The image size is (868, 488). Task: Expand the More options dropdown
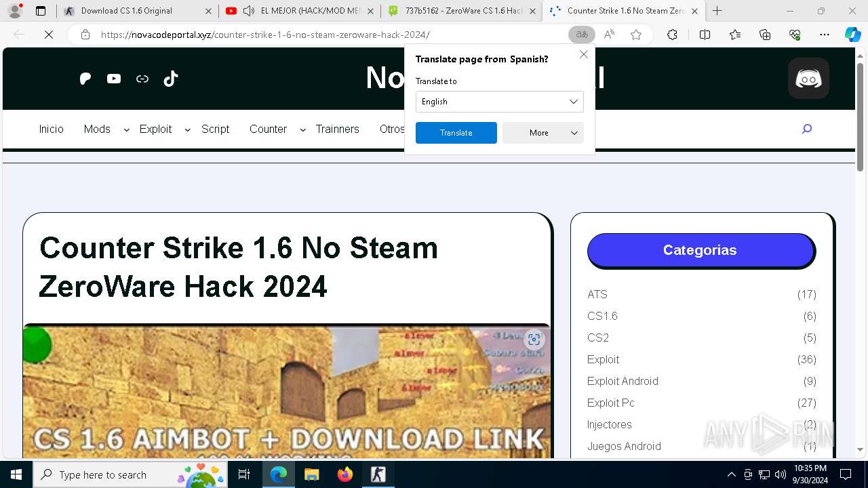(x=543, y=133)
